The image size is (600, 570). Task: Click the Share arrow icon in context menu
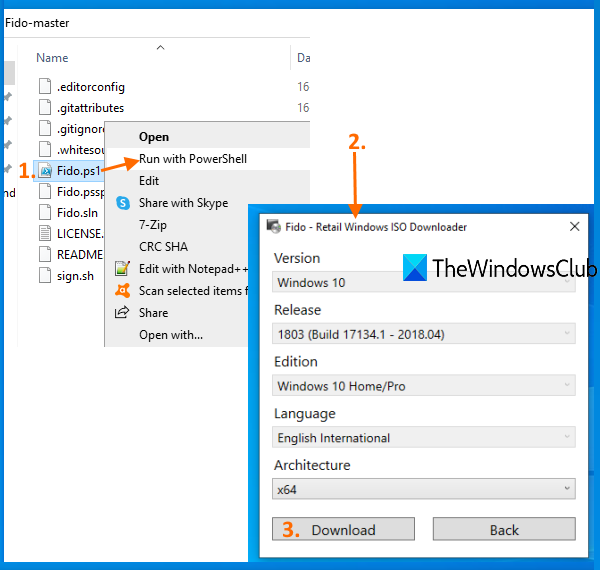[x=122, y=312]
